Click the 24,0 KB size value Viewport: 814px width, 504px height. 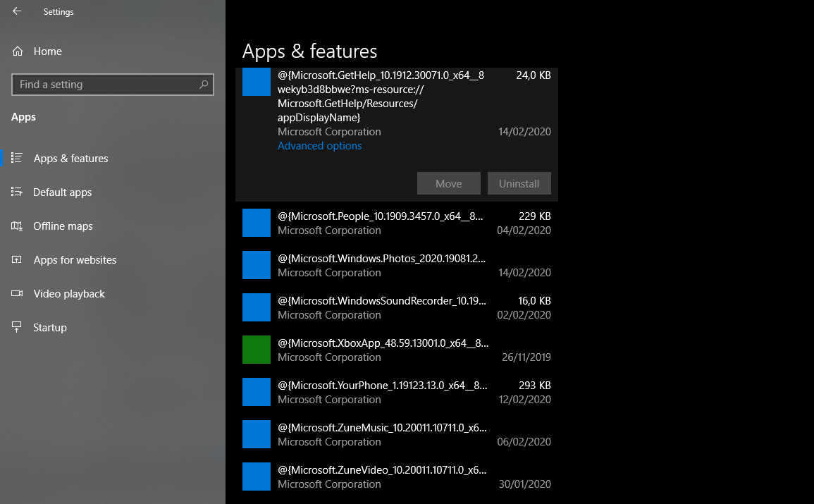click(533, 75)
